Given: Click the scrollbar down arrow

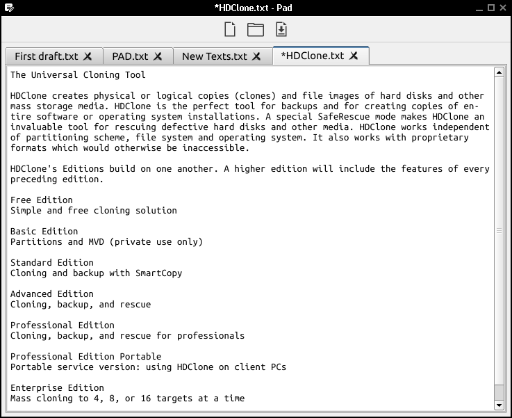Looking at the screenshot, I should tap(499, 405).
